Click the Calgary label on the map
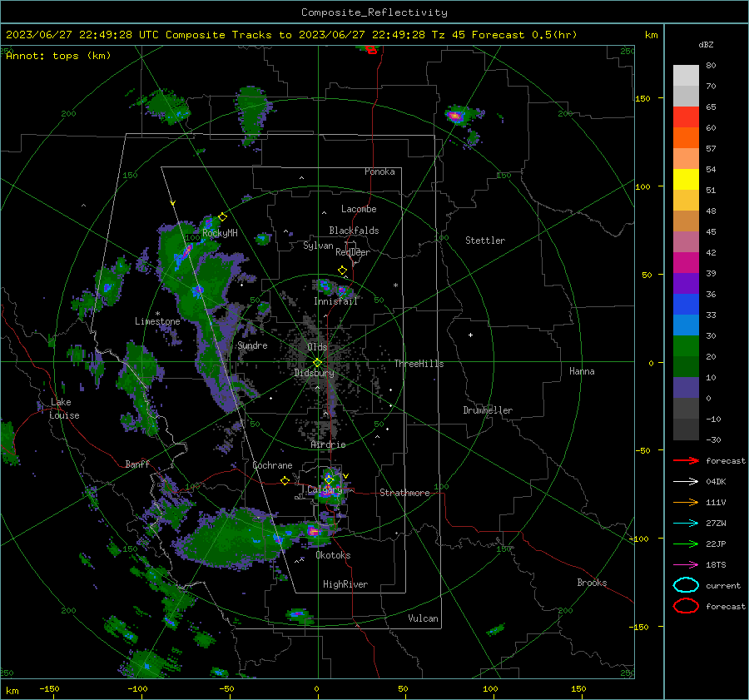Image resolution: width=749 pixels, height=700 pixels. pyautogui.click(x=325, y=489)
